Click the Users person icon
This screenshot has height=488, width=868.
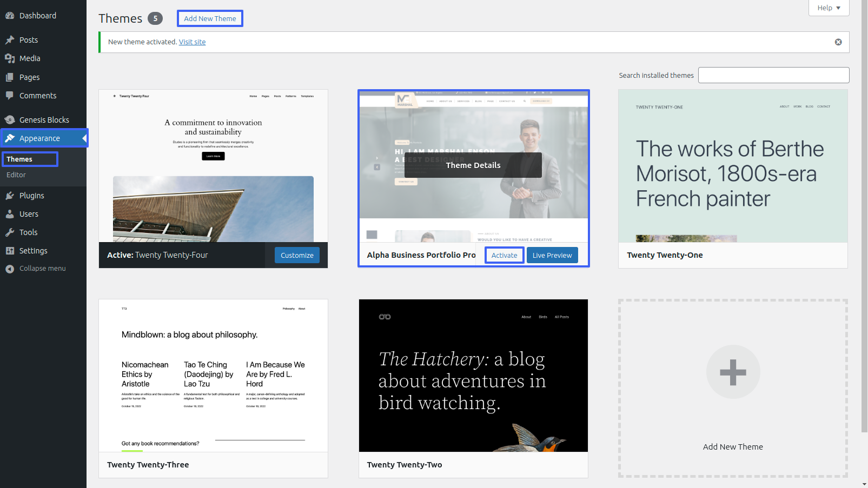tap(10, 214)
